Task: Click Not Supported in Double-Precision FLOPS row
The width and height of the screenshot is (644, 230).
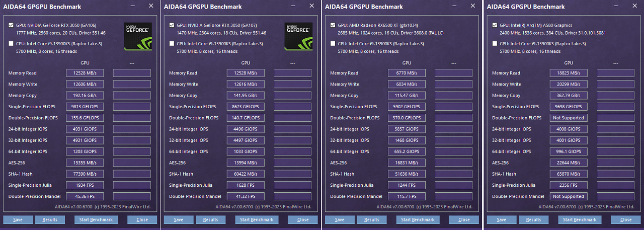Action: (x=569, y=118)
